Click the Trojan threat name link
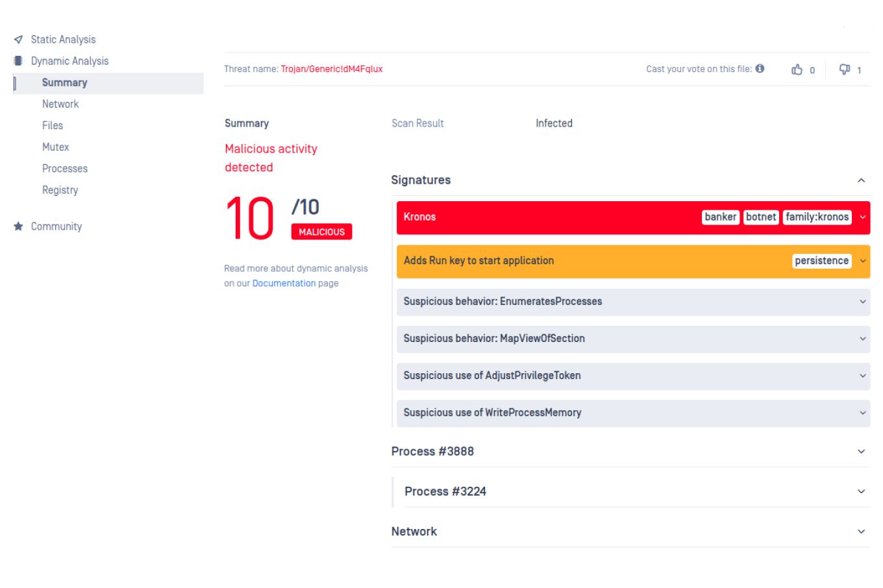 point(331,69)
